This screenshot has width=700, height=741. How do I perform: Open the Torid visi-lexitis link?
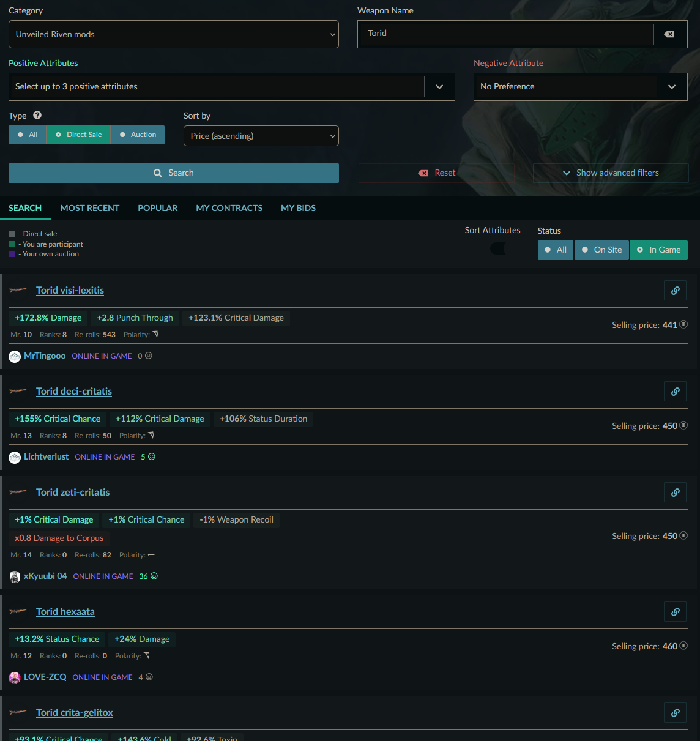tap(70, 291)
